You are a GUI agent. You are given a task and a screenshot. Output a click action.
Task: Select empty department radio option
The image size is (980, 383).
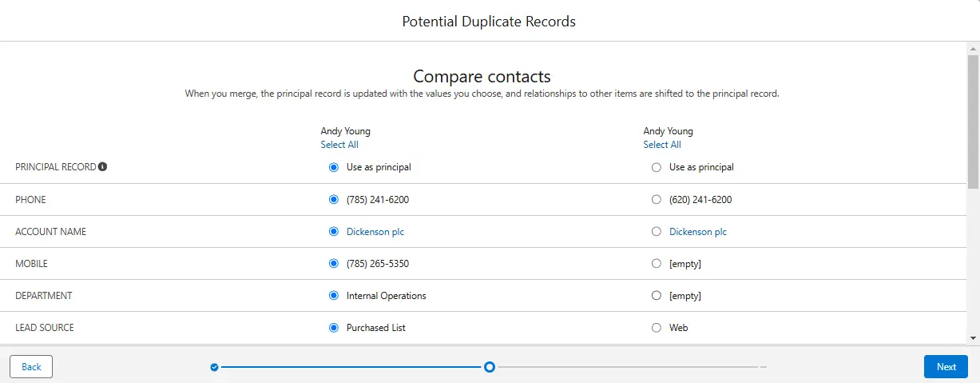pyautogui.click(x=657, y=296)
